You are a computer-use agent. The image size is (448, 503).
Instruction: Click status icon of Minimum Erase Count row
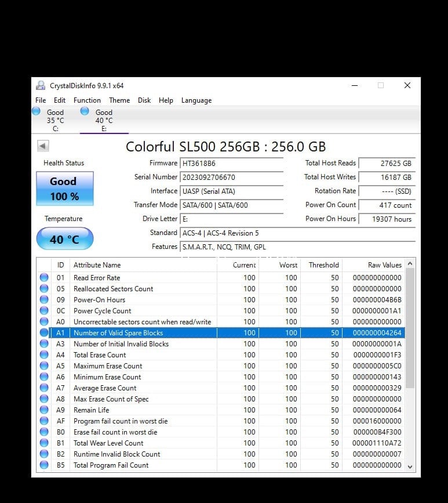(x=44, y=377)
